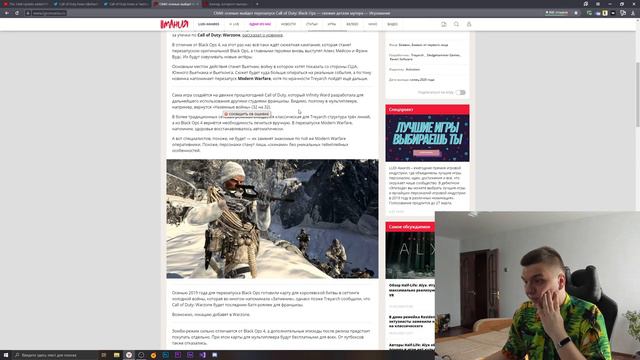The width and height of the screenshot is (640, 360).
Task: Switch to the first browser tab
Action: [x=25, y=4]
